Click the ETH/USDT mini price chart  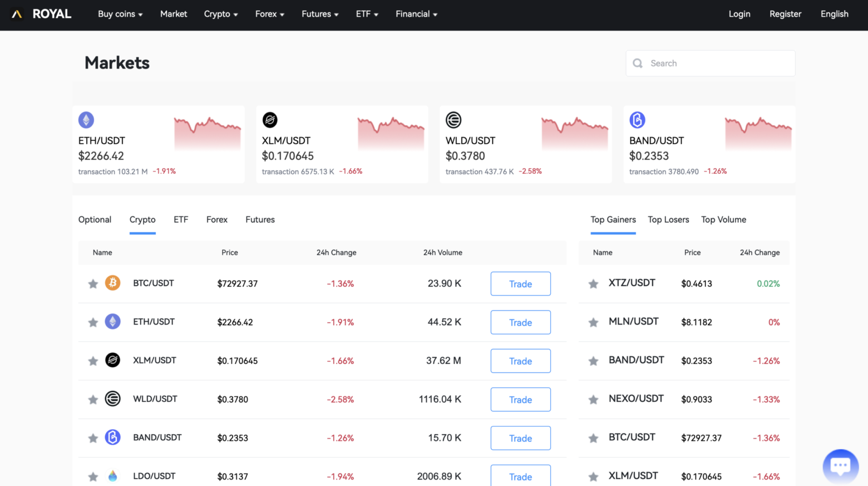(x=207, y=131)
